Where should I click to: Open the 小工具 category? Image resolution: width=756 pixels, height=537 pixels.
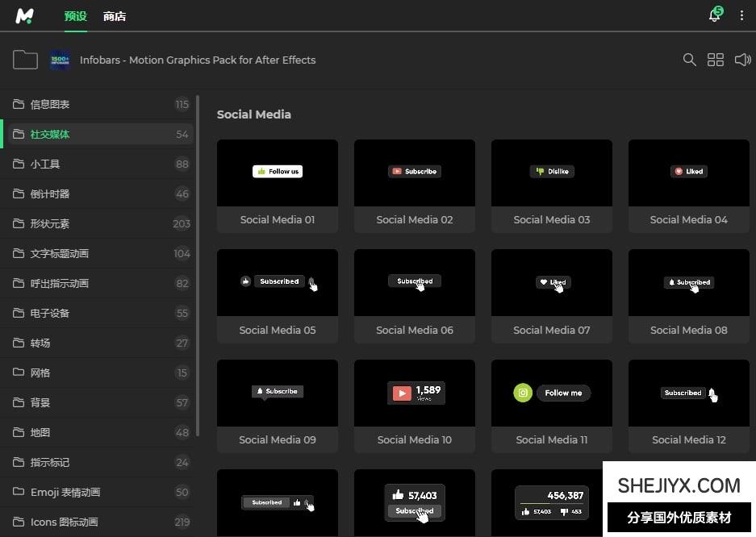[45, 164]
